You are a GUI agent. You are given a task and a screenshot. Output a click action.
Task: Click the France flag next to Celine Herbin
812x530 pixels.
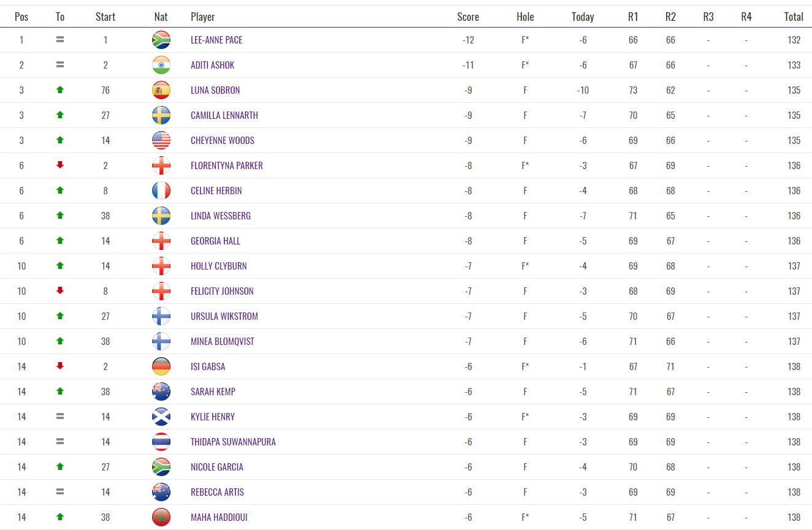(x=161, y=191)
